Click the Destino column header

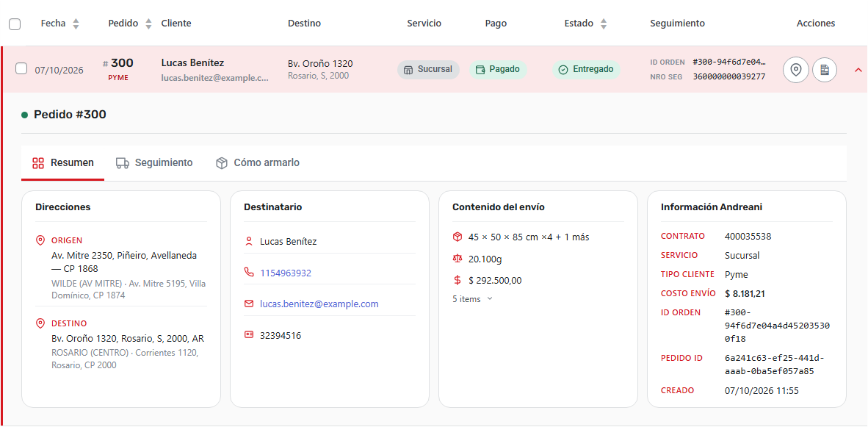pos(305,24)
